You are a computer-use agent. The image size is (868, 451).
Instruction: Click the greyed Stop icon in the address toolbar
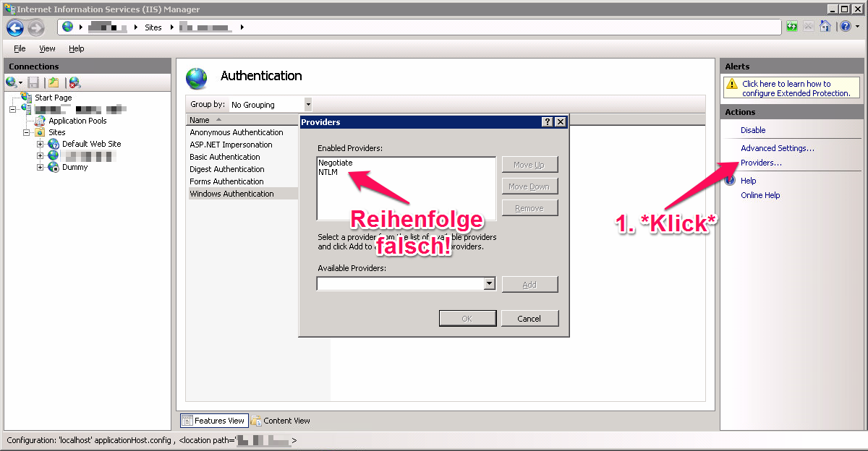(x=808, y=27)
